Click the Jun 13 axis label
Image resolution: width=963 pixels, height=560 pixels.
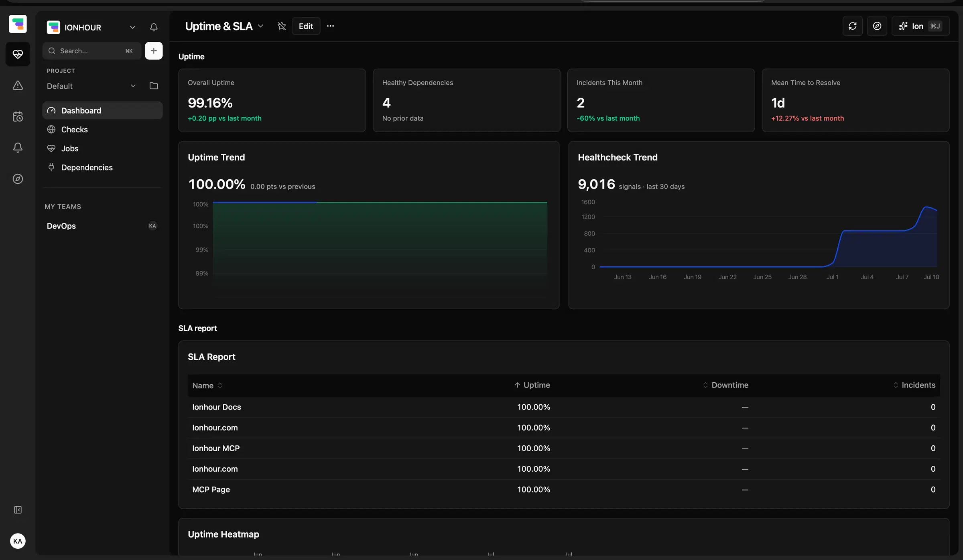623,277
